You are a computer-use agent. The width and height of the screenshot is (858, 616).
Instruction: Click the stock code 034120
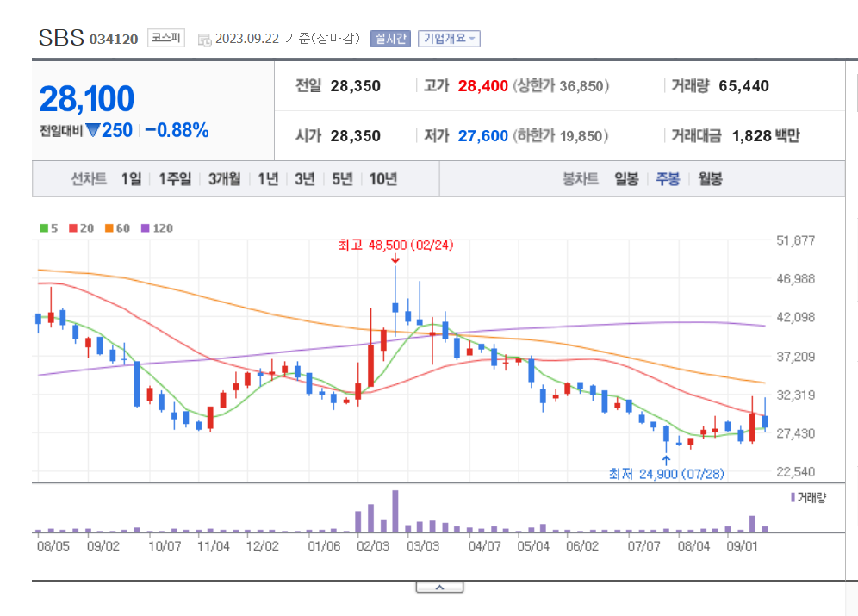(114, 40)
